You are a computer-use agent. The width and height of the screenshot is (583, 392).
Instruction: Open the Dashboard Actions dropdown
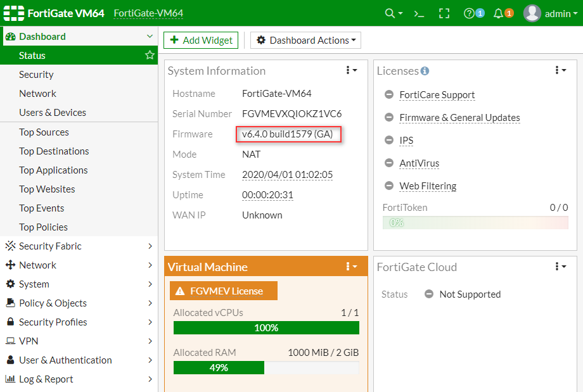[305, 40]
